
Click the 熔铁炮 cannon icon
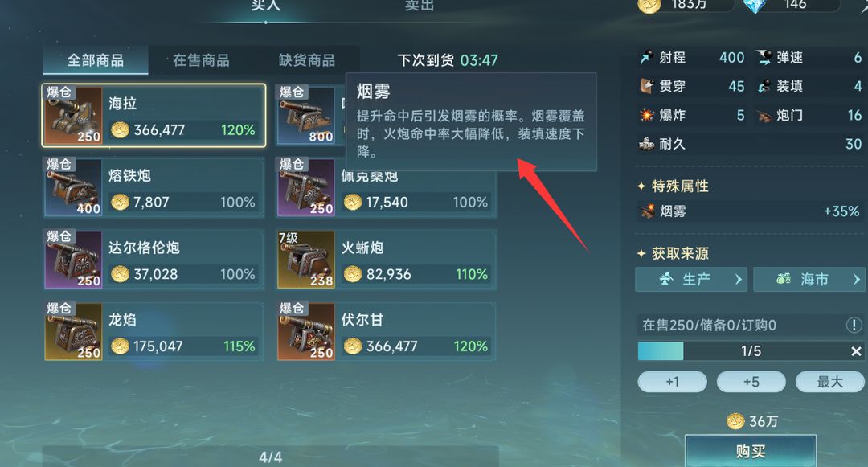pos(73,187)
